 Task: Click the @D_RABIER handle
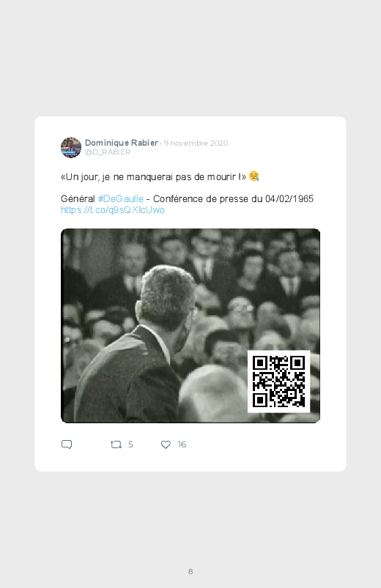click(108, 152)
